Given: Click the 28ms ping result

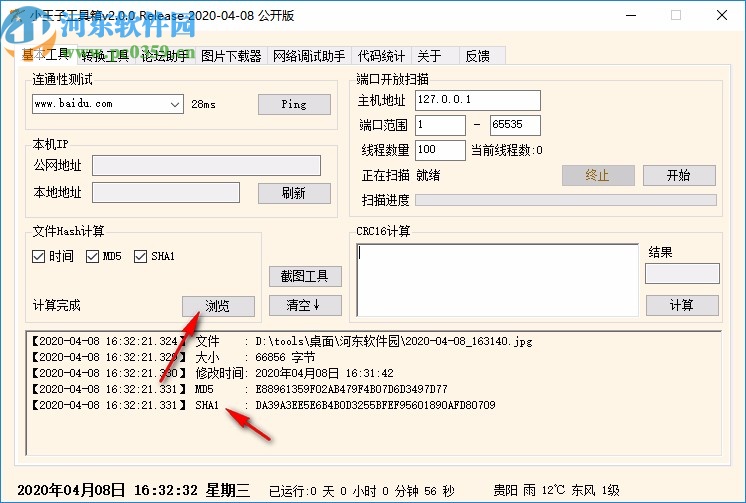Looking at the screenshot, I should click(203, 104).
